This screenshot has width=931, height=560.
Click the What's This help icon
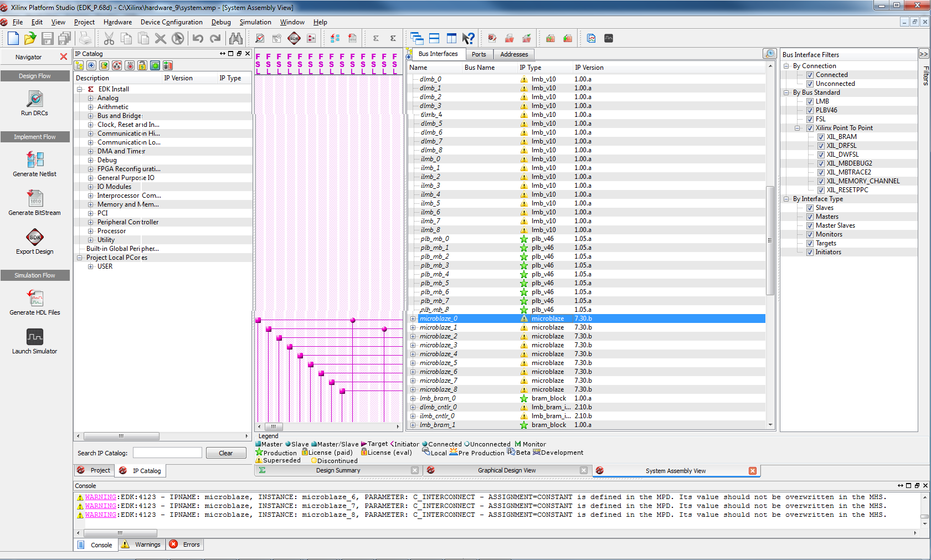pos(469,38)
